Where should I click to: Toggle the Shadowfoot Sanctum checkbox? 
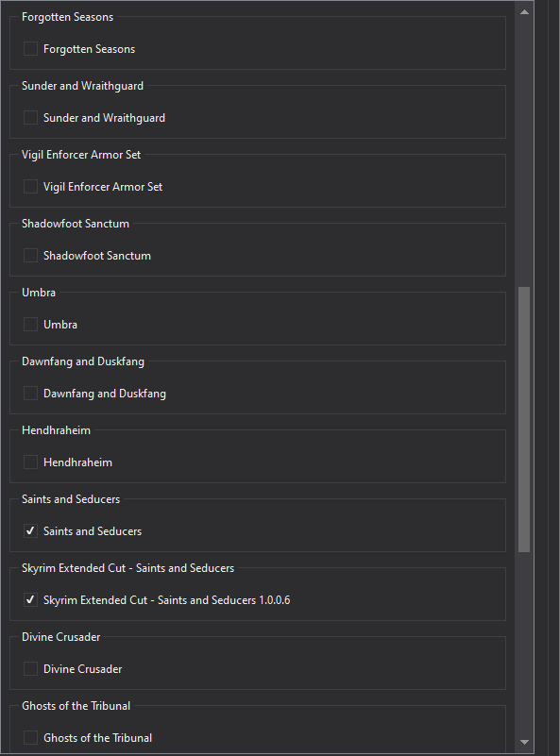(30, 256)
